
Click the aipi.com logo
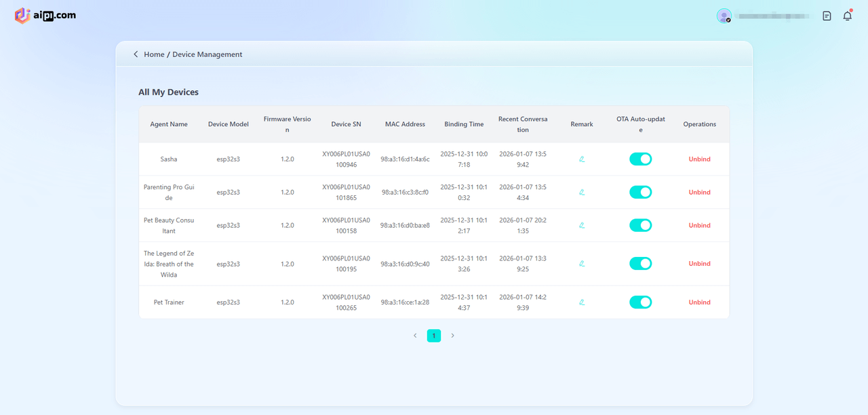(45, 16)
